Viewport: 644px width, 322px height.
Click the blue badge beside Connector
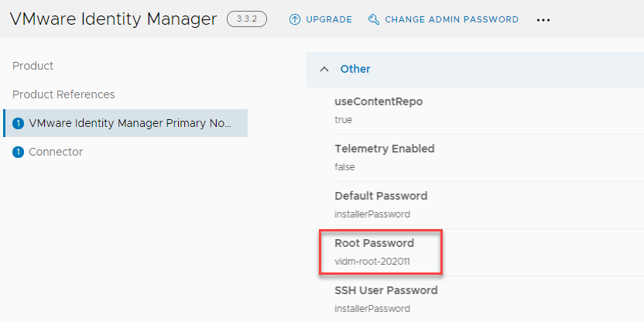pos(18,152)
